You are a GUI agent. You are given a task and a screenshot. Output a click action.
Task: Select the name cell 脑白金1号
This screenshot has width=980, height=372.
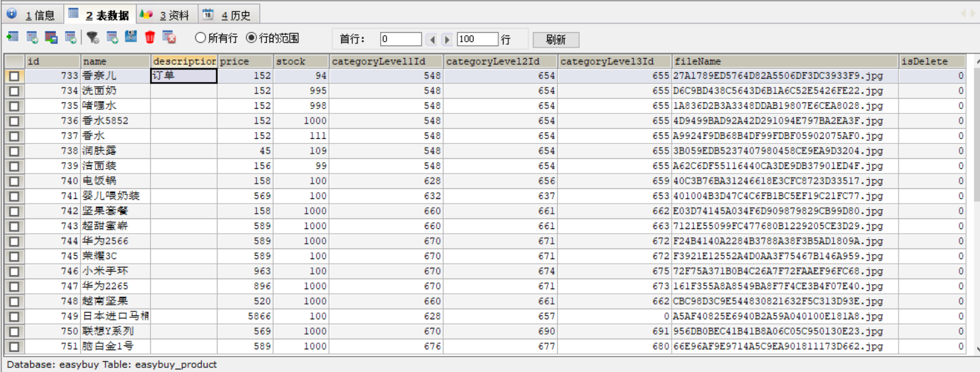(x=115, y=347)
